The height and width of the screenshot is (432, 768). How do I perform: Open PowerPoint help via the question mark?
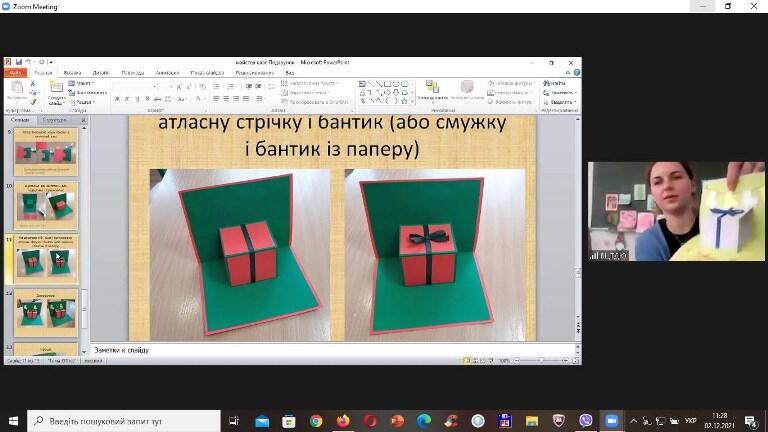click(x=577, y=72)
